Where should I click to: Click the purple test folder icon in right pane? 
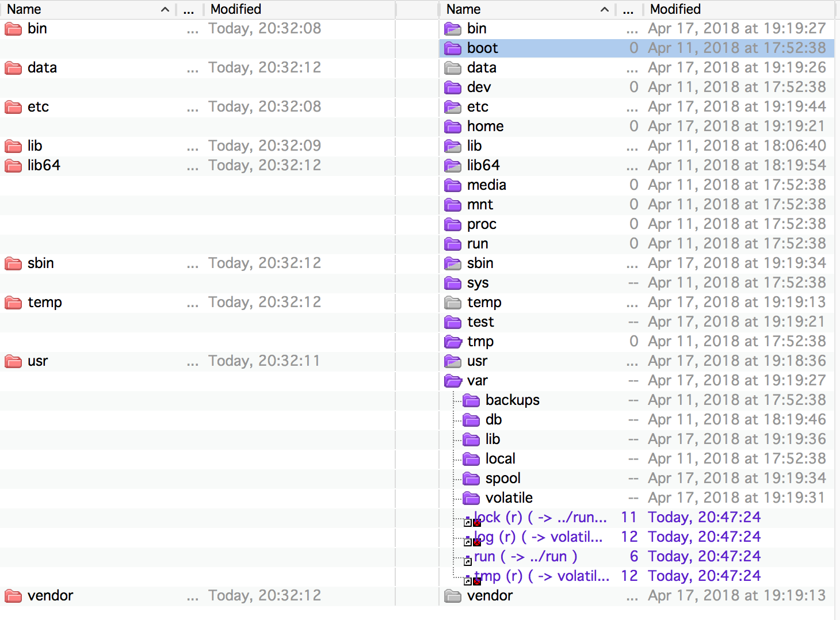pyautogui.click(x=453, y=322)
